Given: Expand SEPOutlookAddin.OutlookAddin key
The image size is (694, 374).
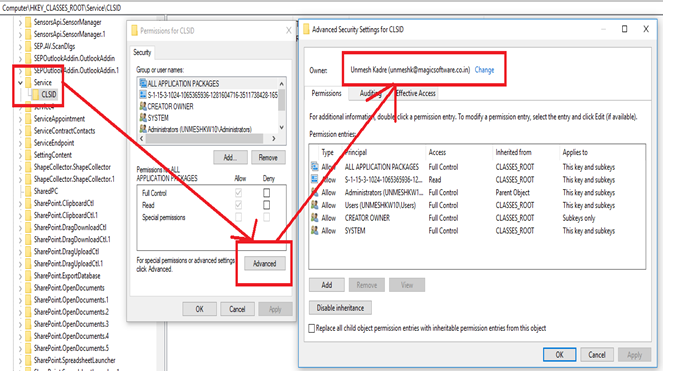Looking at the screenshot, I should tap(20, 58).
